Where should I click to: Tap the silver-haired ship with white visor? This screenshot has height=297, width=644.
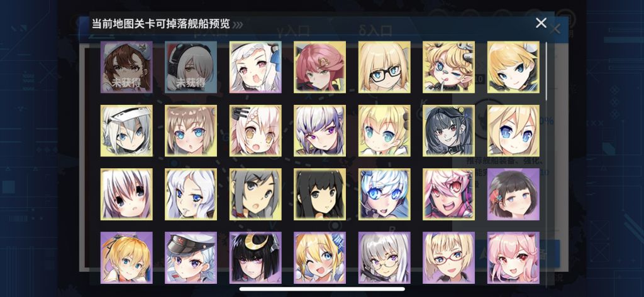tap(126, 131)
